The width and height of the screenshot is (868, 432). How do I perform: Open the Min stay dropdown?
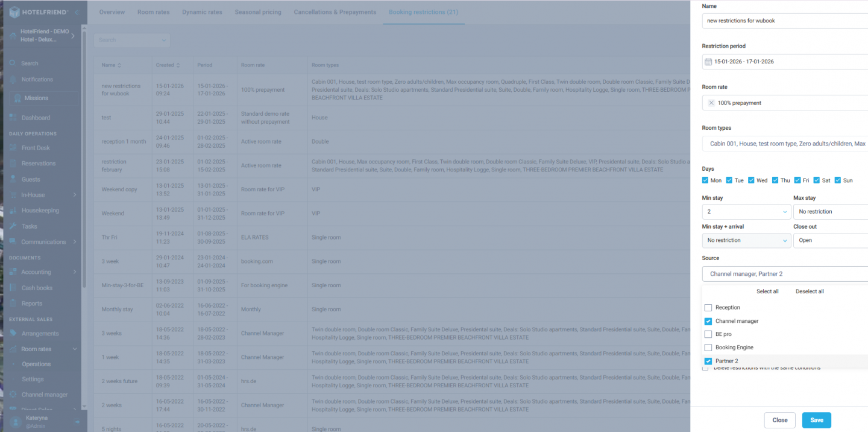[x=746, y=212]
